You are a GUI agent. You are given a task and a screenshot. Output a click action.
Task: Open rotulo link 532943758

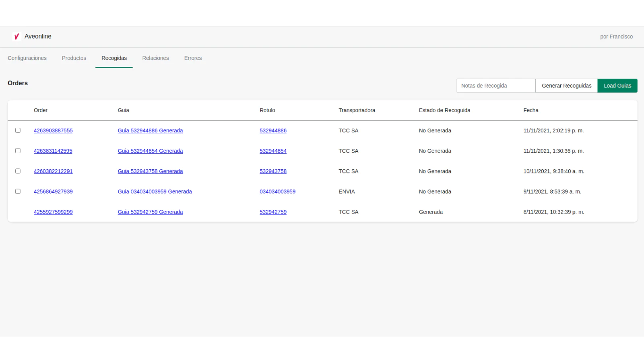coord(273,171)
